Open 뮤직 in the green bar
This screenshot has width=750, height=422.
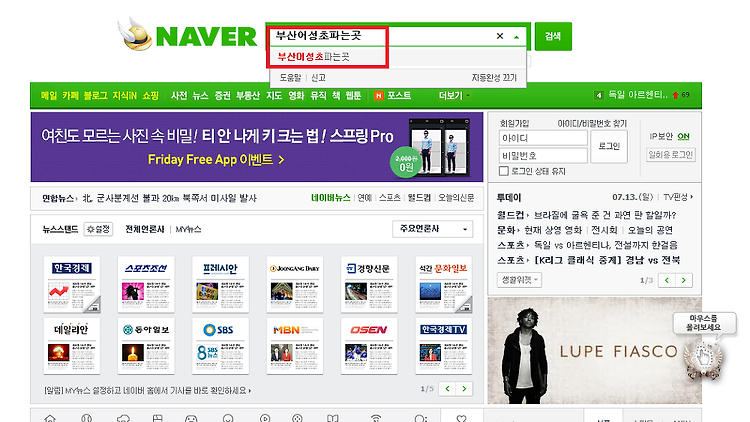(318, 96)
